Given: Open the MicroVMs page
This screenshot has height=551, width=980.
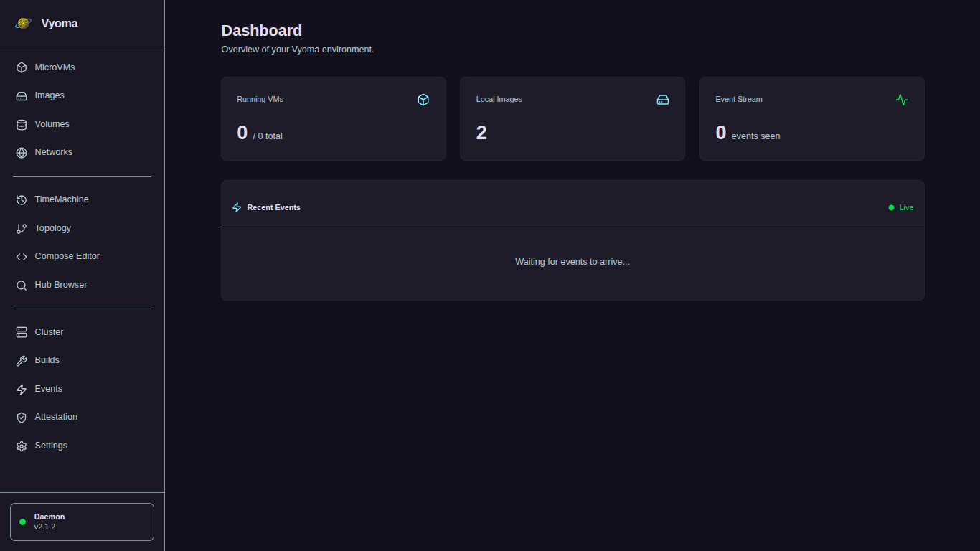Looking at the screenshot, I should [82, 67].
